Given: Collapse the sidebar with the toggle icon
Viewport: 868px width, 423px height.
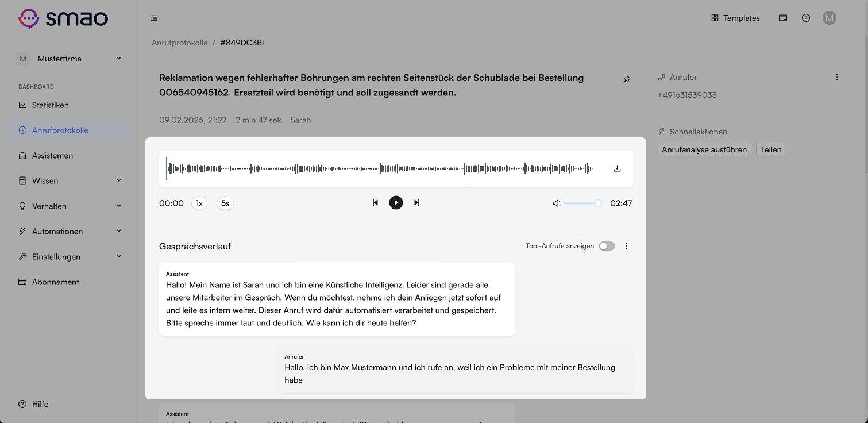Looking at the screenshot, I should pos(154,18).
